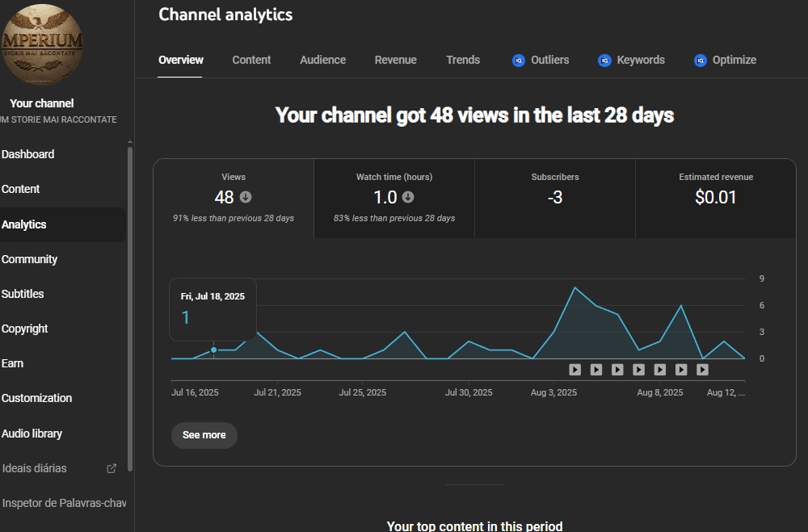Click the blue IQ icon next to Optimize
Screen dimensions: 808x532
click(701, 61)
